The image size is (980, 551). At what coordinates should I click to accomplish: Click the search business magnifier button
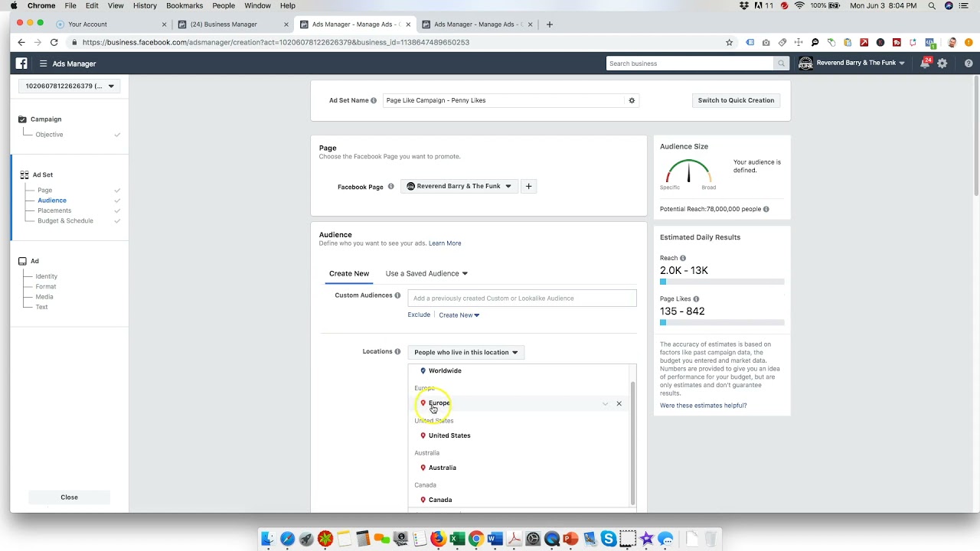pos(781,64)
